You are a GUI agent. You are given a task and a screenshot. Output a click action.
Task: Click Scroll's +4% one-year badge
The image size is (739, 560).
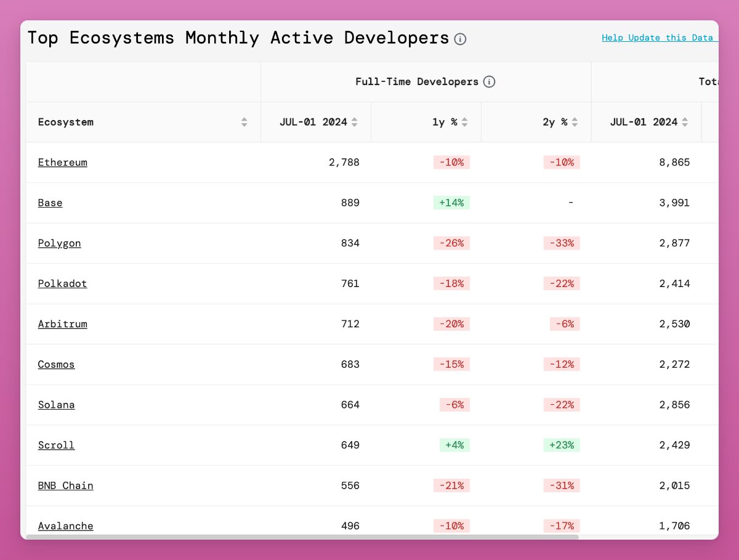pyautogui.click(x=455, y=445)
